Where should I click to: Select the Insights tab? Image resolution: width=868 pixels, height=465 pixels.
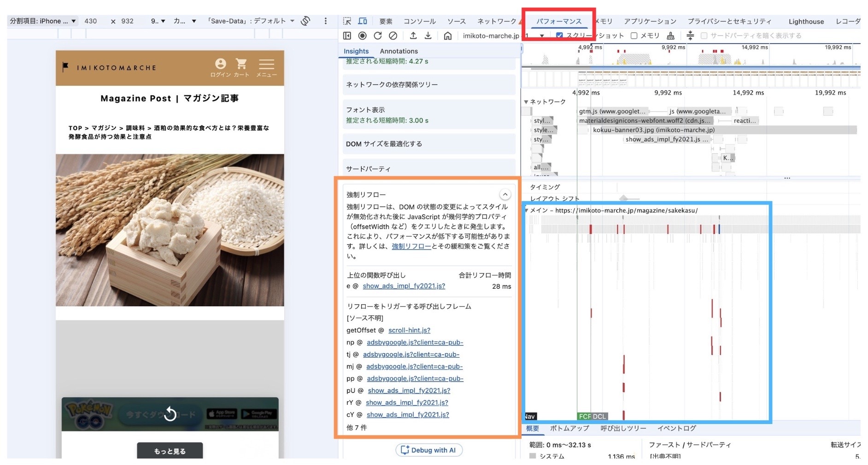click(x=356, y=51)
